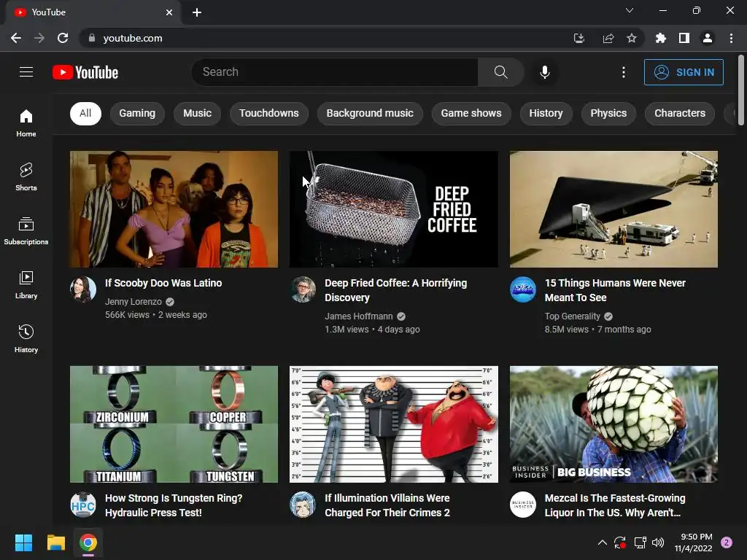Click the search magnifier button
Viewport: 747px width, 560px height.
(500, 72)
